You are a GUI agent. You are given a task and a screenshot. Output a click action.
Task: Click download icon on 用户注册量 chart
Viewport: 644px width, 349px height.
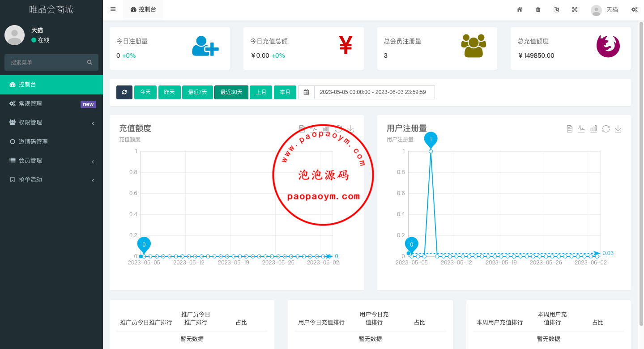coord(618,129)
